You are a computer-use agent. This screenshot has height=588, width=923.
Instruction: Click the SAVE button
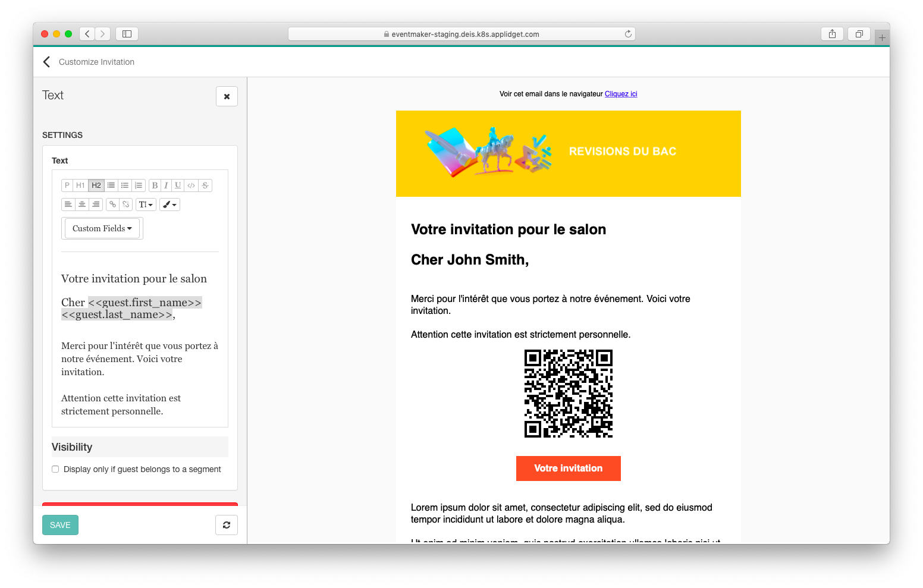[60, 525]
